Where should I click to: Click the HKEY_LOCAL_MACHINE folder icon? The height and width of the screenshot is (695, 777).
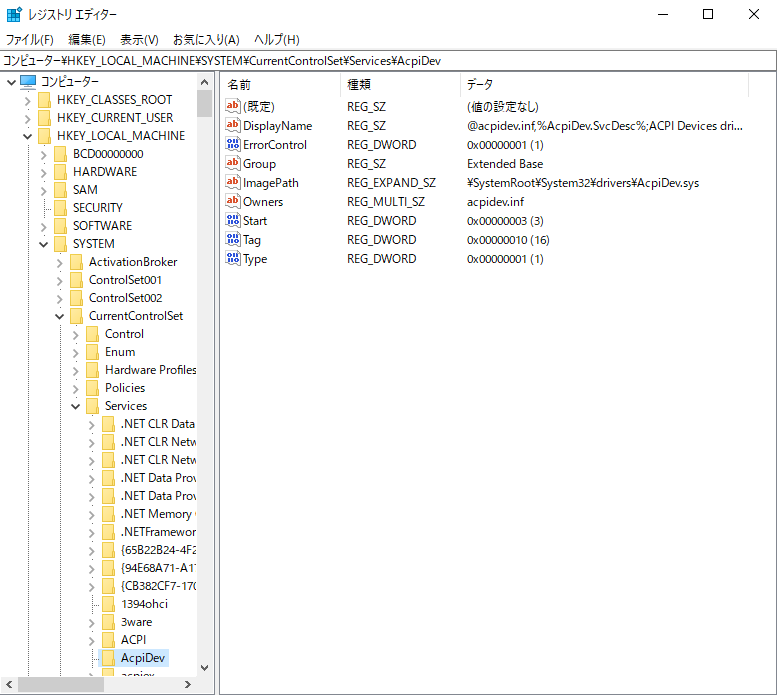(44, 136)
